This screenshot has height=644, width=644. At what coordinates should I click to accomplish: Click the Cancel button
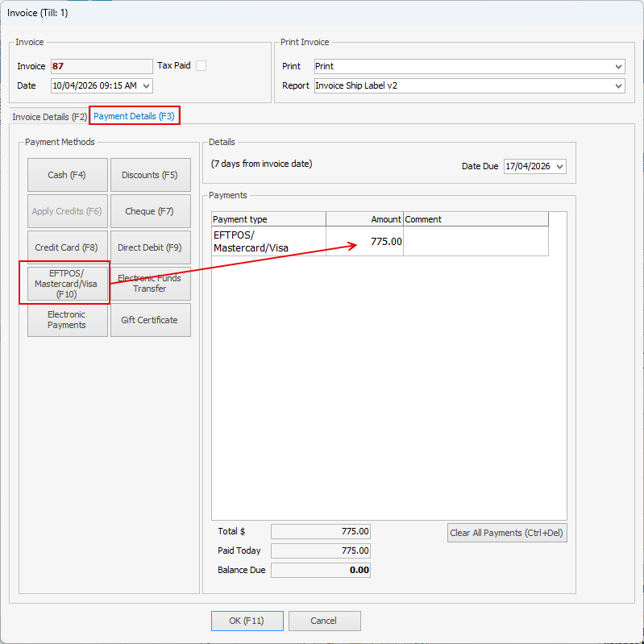pos(324,621)
